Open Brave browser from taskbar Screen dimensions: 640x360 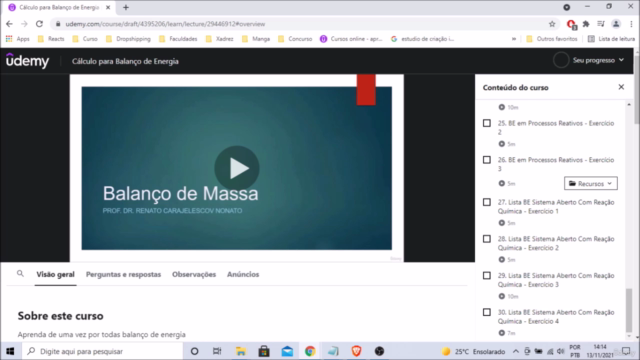[x=356, y=351]
